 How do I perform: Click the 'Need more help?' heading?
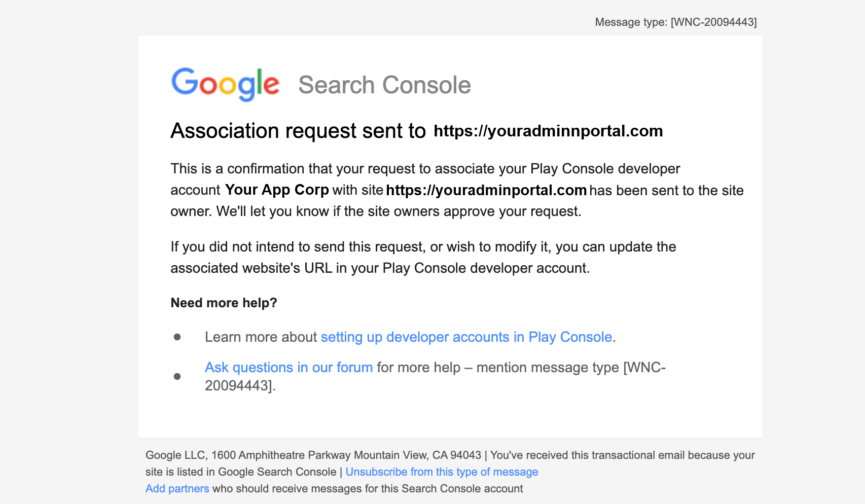(224, 303)
